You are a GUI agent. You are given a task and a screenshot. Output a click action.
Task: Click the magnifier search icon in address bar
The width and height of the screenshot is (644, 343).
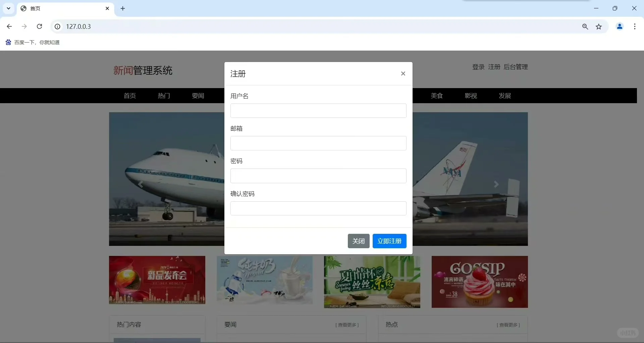point(585,26)
